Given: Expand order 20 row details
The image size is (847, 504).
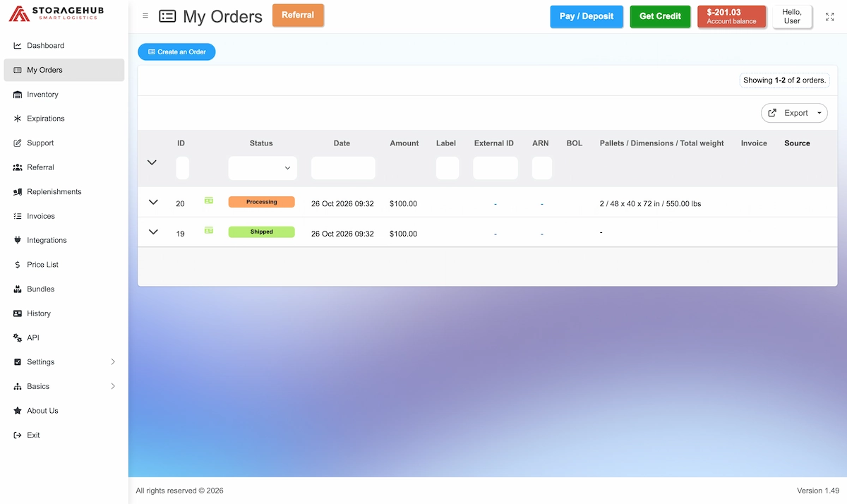Looking at the screenshot, I should point(153,202).
